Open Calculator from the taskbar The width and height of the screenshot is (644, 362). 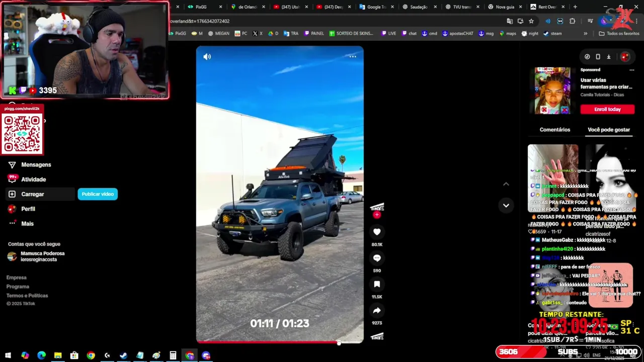(173, 355)
